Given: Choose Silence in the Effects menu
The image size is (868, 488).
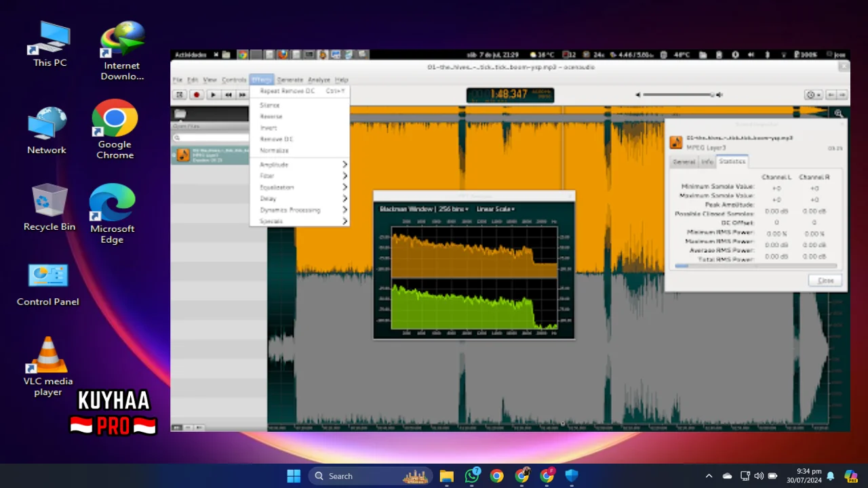Looking at the screenshot, I should [x=299, y=105].
